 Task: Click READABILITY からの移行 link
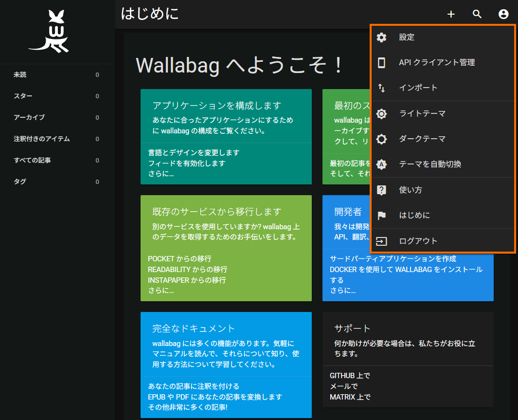[x=188, y=269]
